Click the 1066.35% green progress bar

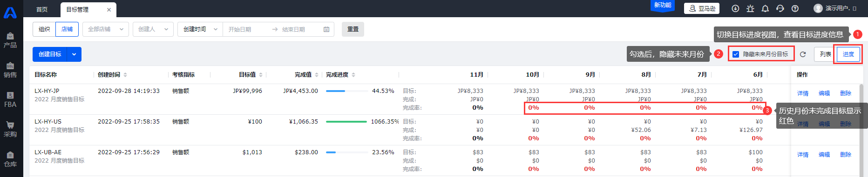pyautogui.click(x=346, y=122)
